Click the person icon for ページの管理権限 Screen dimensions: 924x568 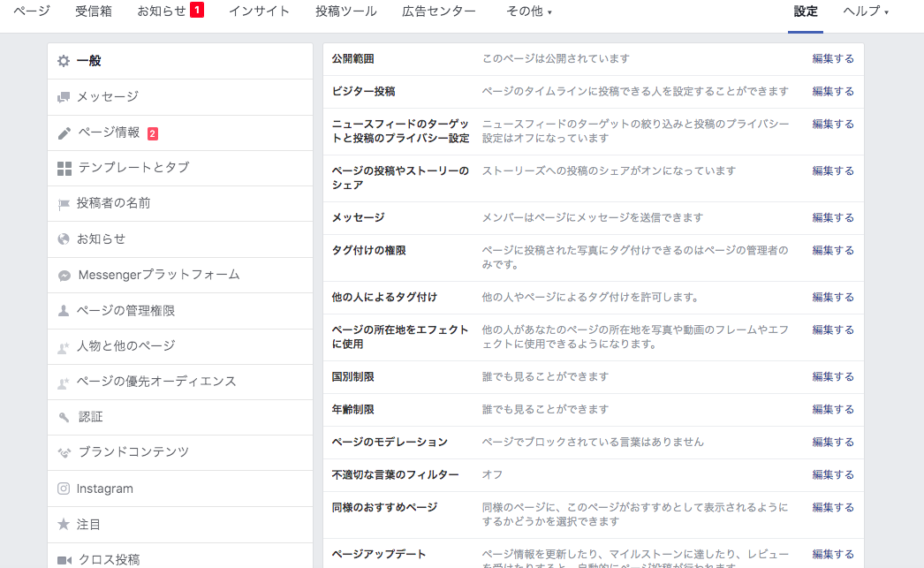click(62, 311)
